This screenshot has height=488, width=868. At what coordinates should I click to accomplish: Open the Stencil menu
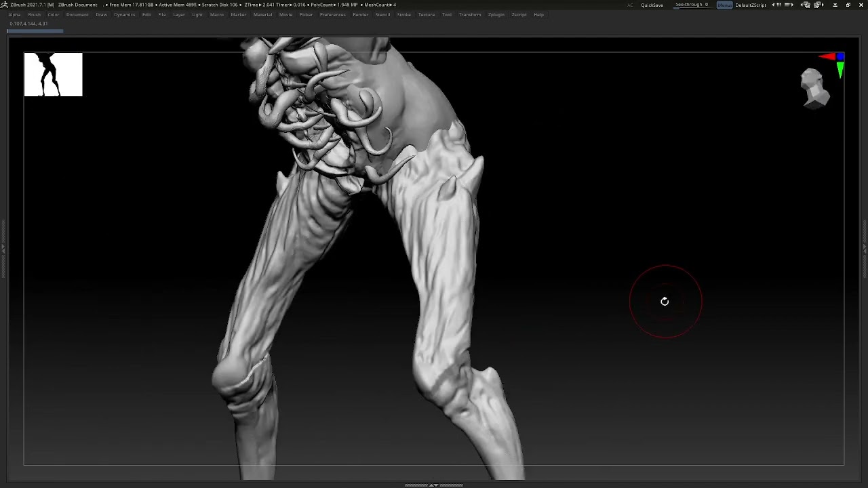click(x=383, y=14)
